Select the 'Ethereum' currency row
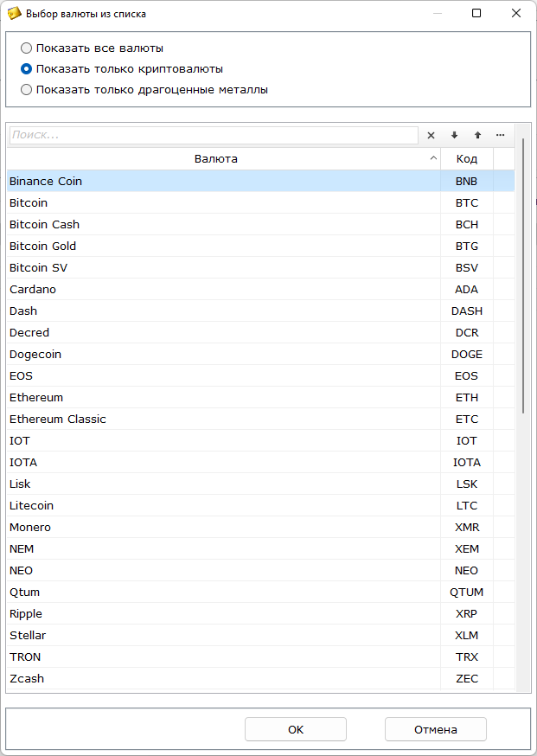 click(261, 397)
